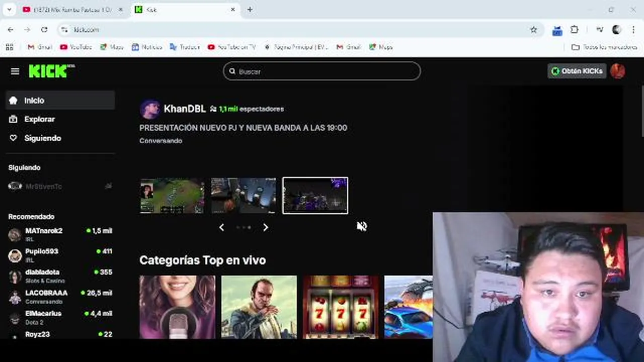
Task: Click the KICK logo
Action: (51, 71)
